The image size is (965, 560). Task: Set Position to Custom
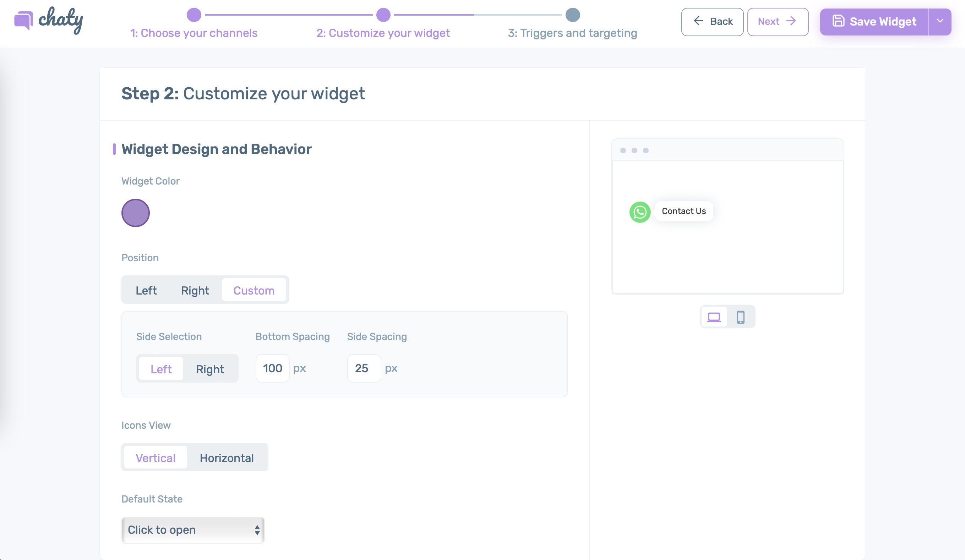(254, 290)
